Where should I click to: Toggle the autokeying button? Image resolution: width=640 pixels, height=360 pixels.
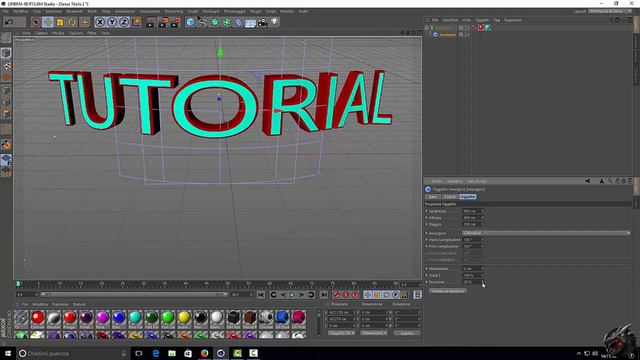tap(346, 295)
